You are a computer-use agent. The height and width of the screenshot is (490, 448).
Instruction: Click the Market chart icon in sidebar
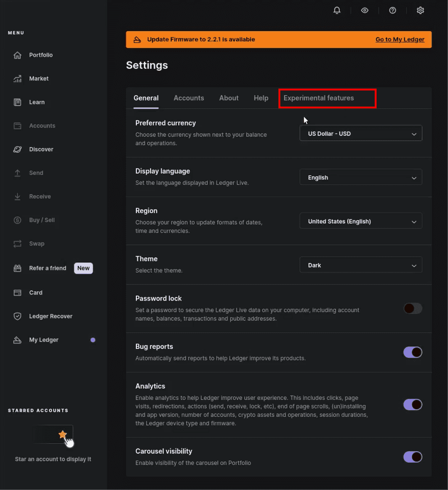tap(18, 79)
